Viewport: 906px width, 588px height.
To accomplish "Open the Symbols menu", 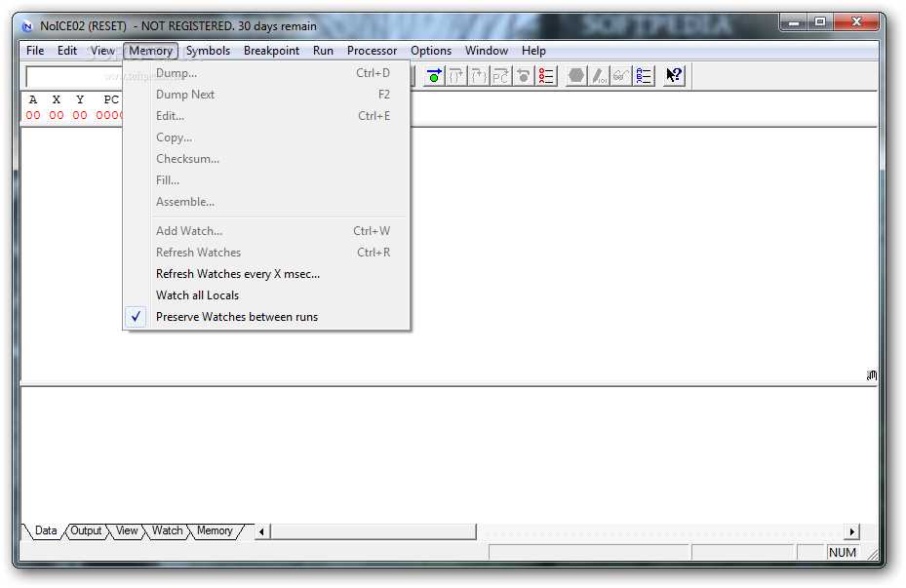I will pyautogui.click(x=208, y=51).
